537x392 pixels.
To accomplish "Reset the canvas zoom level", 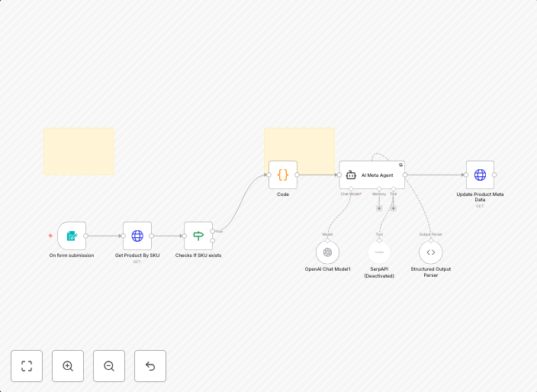I will pyautogui.click(x=150, y=366).
